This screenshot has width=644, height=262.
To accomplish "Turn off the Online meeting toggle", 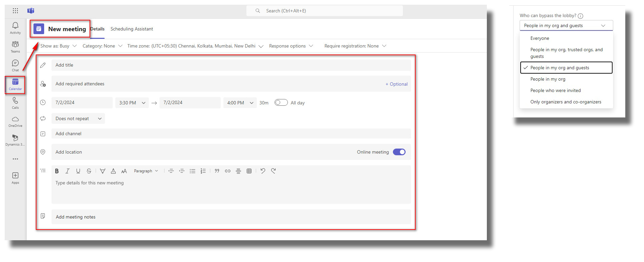I will pos(399,152).
